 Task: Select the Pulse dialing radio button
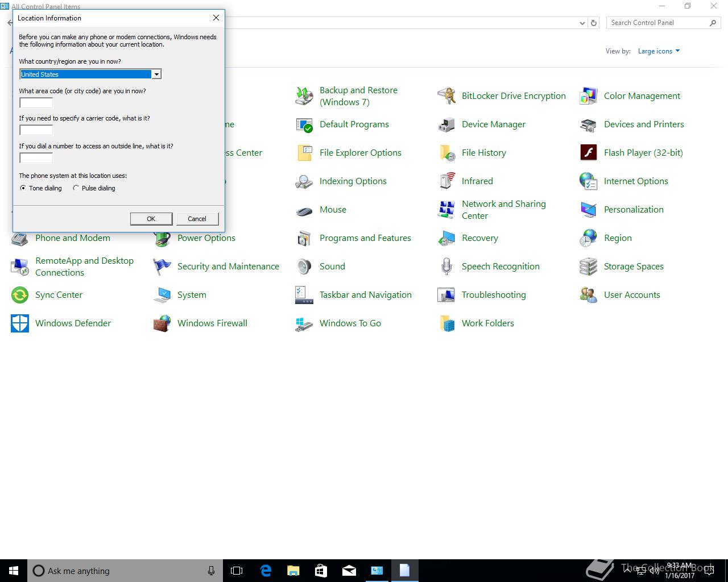[76, 188]
